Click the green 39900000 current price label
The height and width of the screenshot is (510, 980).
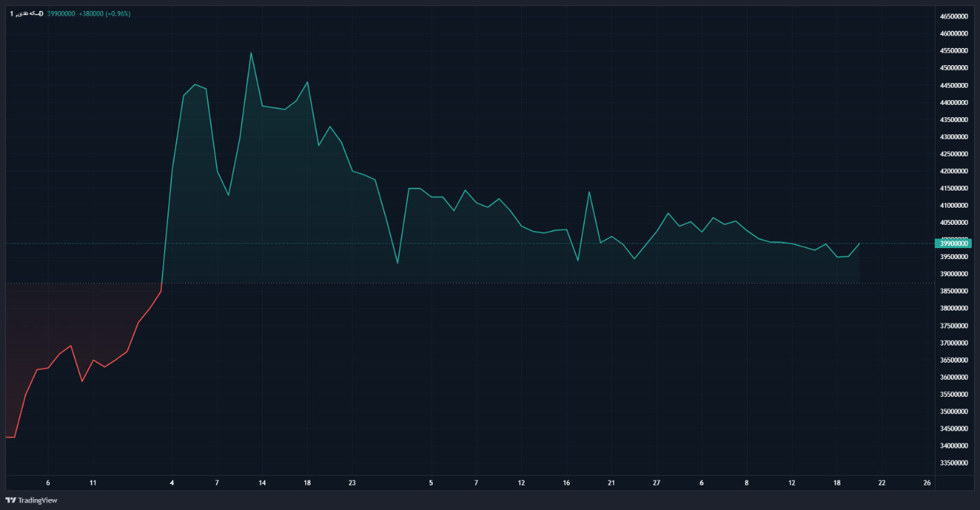point(953,243)
